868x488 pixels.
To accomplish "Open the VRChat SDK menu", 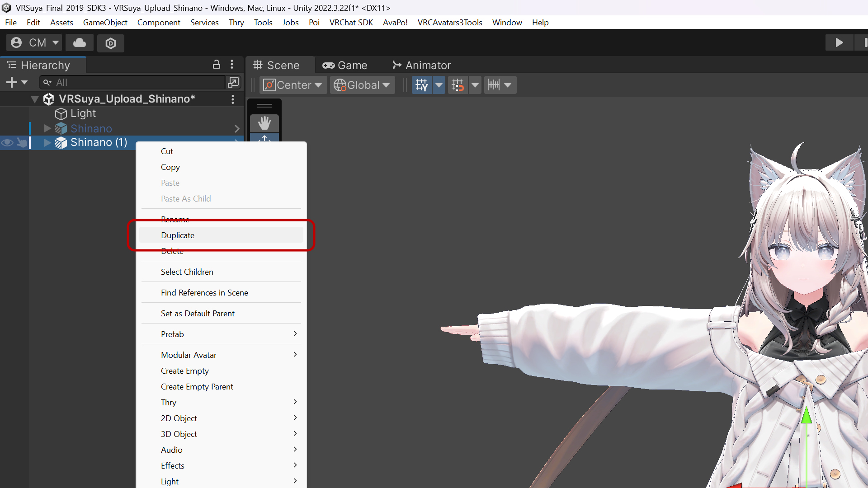I will (x=351, y=23).
